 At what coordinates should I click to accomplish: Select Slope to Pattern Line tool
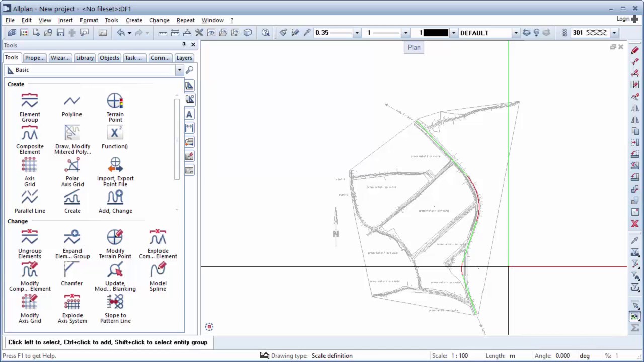point(115,309)
